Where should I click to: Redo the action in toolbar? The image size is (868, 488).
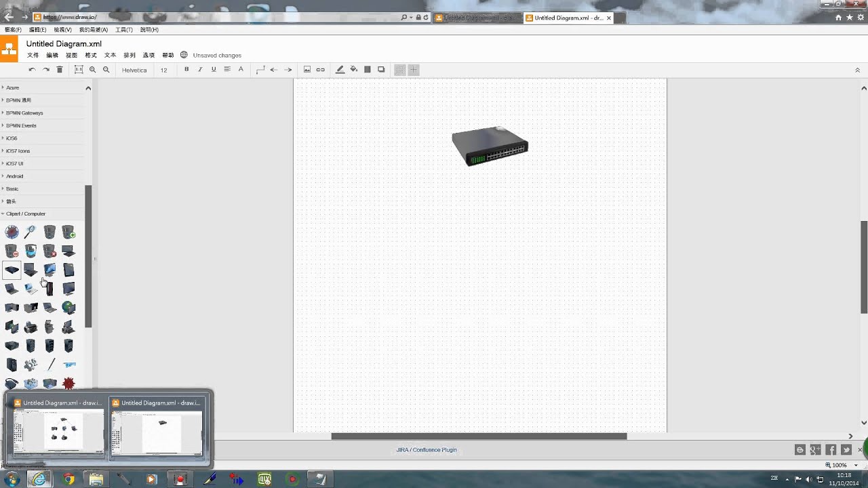[46, 70]
